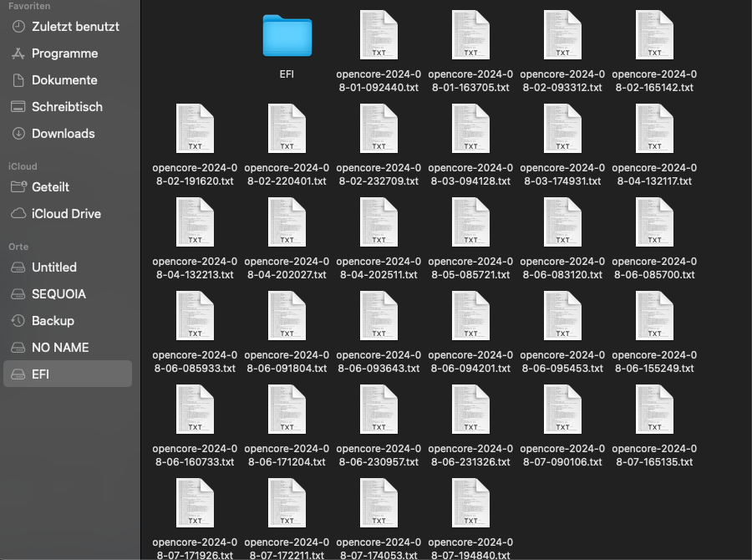The width and height of the screenshot is (752, 560).
Task: Select file opencore-2024-08-04-132213.txt icon
Action: coord(195,221)
